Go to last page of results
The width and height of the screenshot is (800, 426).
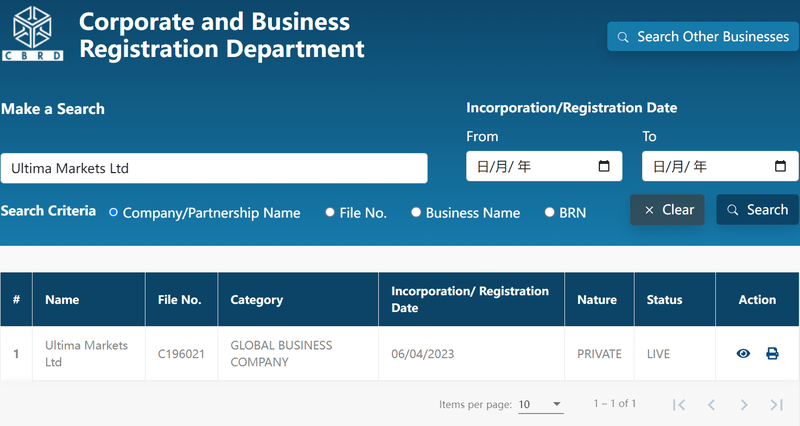coord(777,405)
